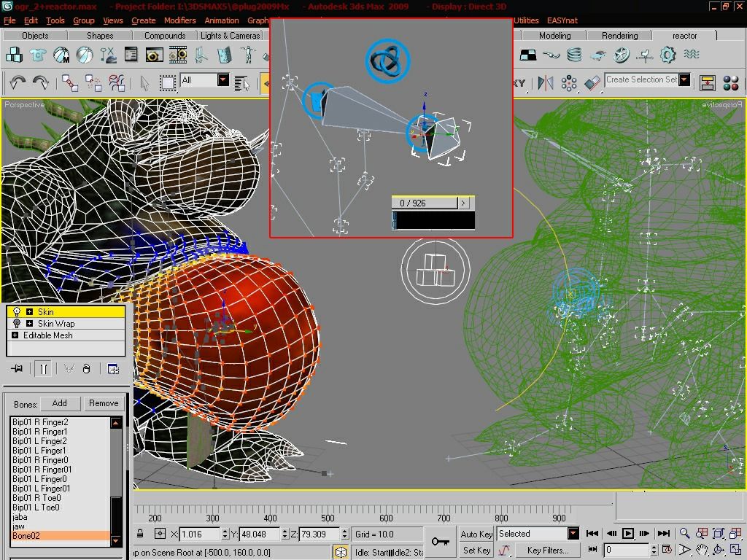Image resolution: width=747 pixels, height=560 pixels.
Task: Expand the Editable Mesh entry
Action: [15, 335]
